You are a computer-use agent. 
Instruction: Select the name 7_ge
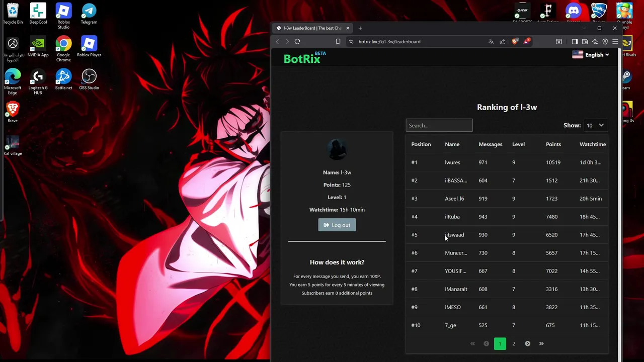coord(450,325)
